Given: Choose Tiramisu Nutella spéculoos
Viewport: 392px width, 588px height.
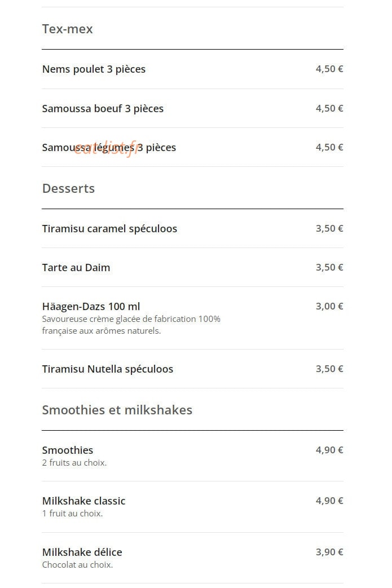Looking at the screenshot, I should [192, 369].
